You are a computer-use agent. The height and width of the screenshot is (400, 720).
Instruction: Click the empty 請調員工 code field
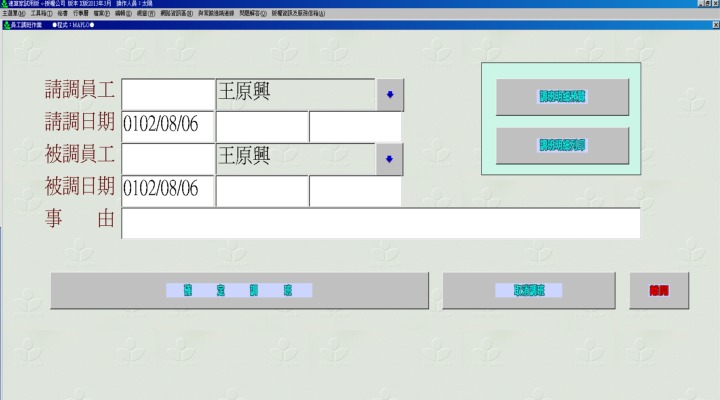167,94
